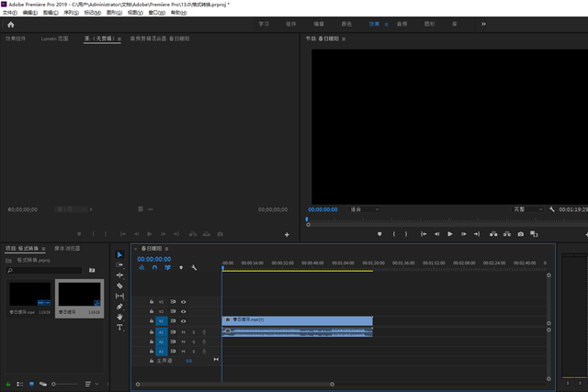Click the Export Frame camera icon
Viewport: 588px width, 392px height.
(x=520, y=234)
